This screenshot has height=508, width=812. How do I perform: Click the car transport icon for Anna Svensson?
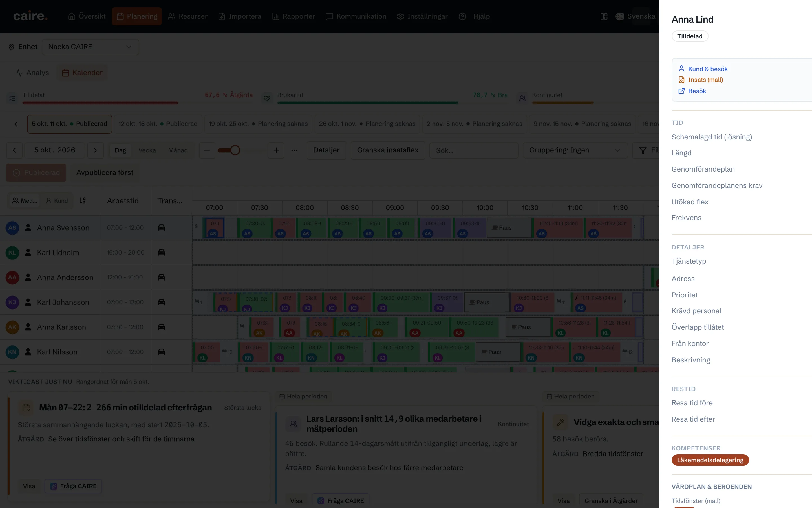[161, 228]
